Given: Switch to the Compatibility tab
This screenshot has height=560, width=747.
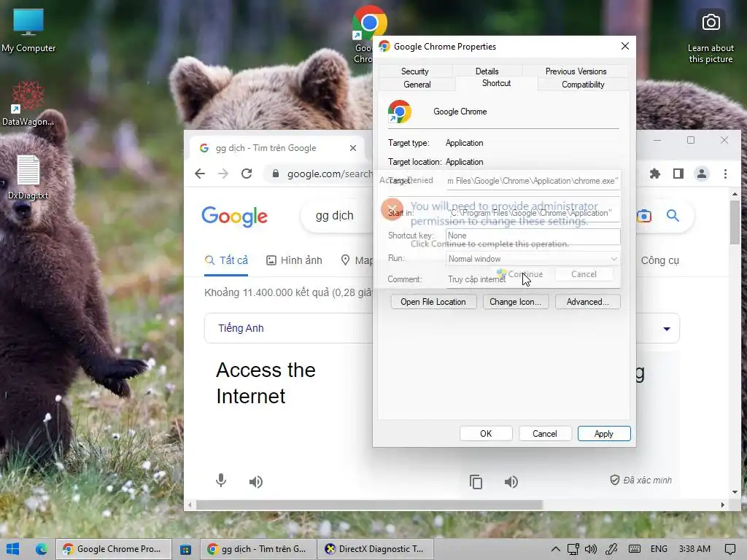Looking at the screenshot, I should (x=583, y=85).
